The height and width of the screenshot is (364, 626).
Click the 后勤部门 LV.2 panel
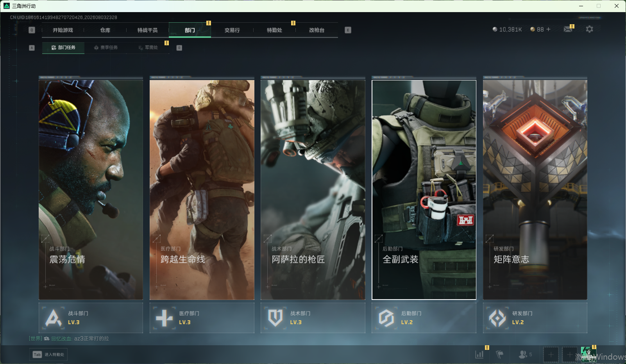coord(424,318)
